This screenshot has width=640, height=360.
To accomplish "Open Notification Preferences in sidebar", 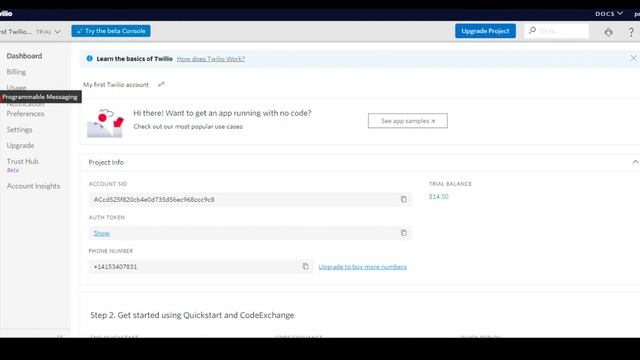I will click(x=25, y=109).
